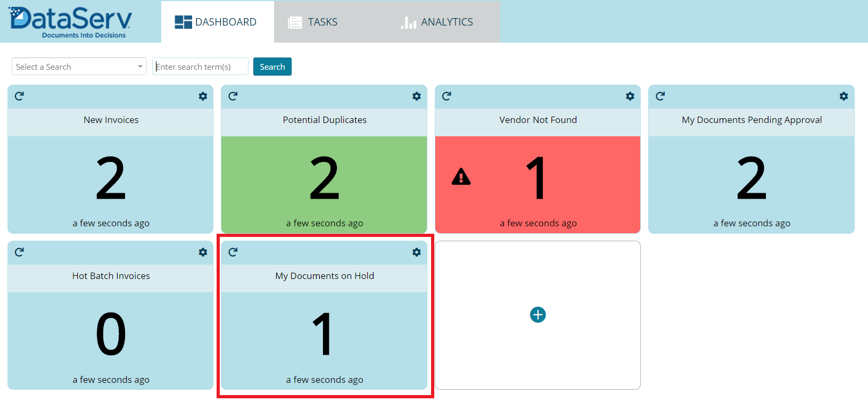Open the Analytics tab

(437, 22)
